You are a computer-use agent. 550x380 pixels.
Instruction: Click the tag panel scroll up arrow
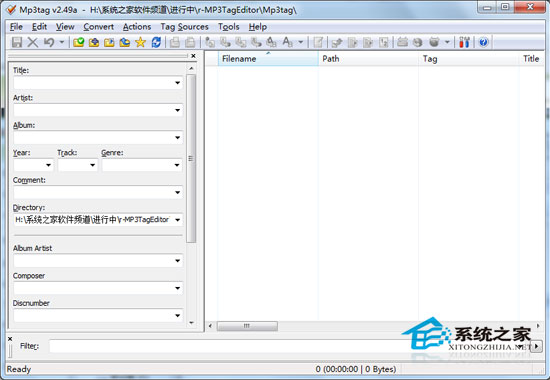[192, 68]
